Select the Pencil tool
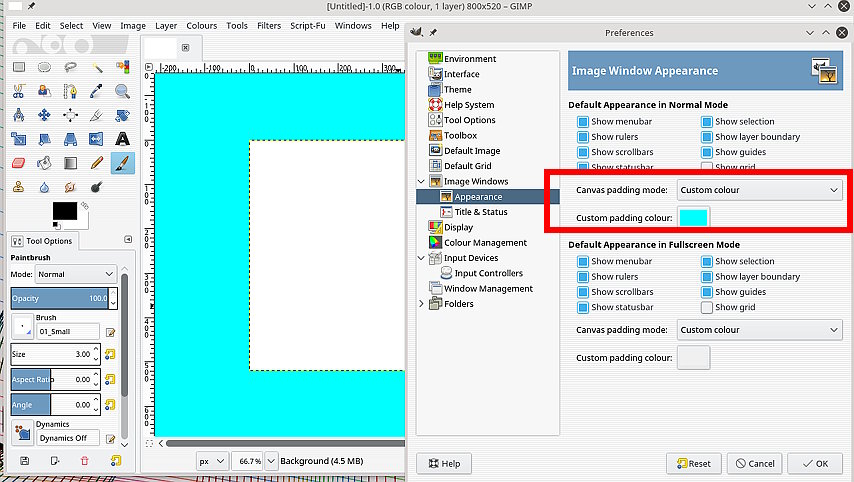This screenshot has width=854, height=482. point(96,163)
